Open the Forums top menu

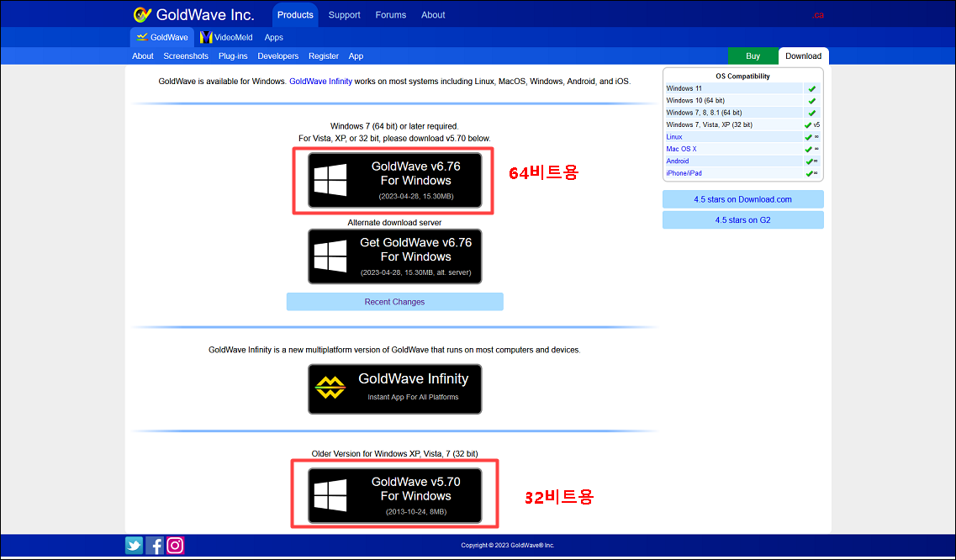(x=391, y=14)
